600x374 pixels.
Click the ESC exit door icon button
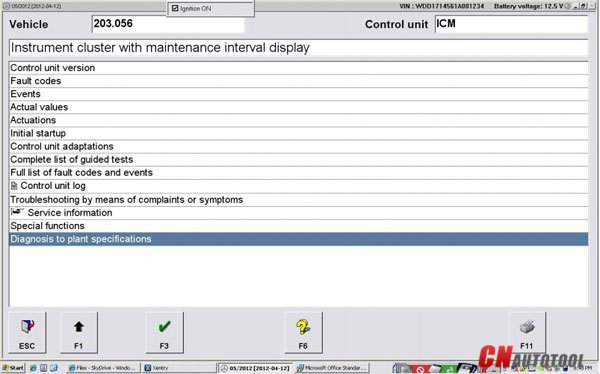click(27, 332)
